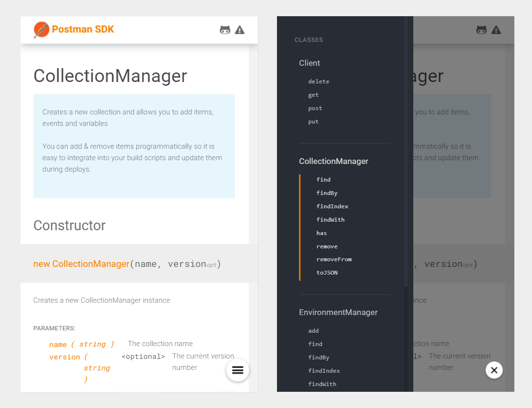Navigate to Client post method

coord(315,108)
